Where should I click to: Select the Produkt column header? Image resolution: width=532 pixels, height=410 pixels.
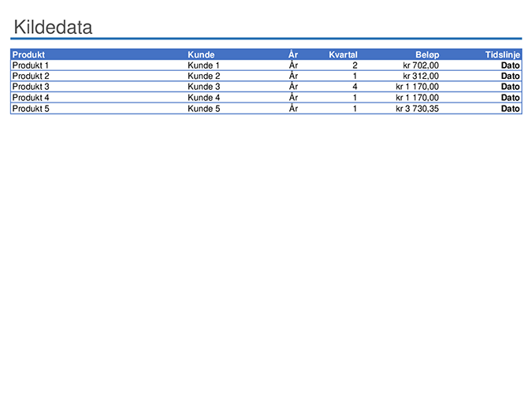click(x=28, y=54)
